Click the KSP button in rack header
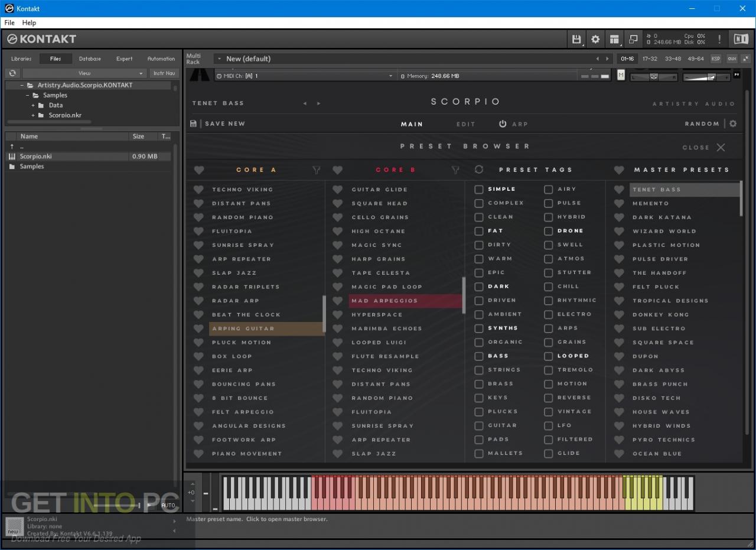756x550 pixels. click(x=716, y=58)
